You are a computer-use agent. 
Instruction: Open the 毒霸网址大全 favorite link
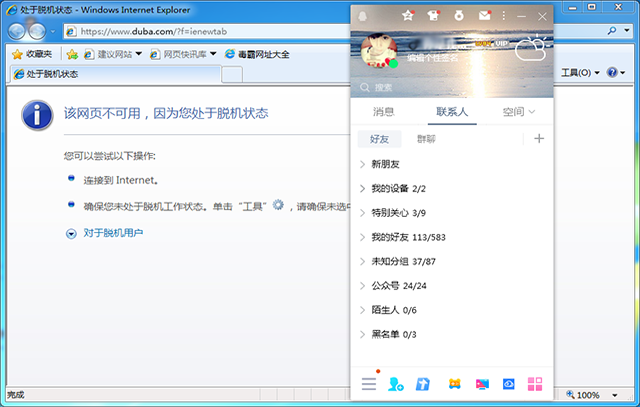[257, 54]
